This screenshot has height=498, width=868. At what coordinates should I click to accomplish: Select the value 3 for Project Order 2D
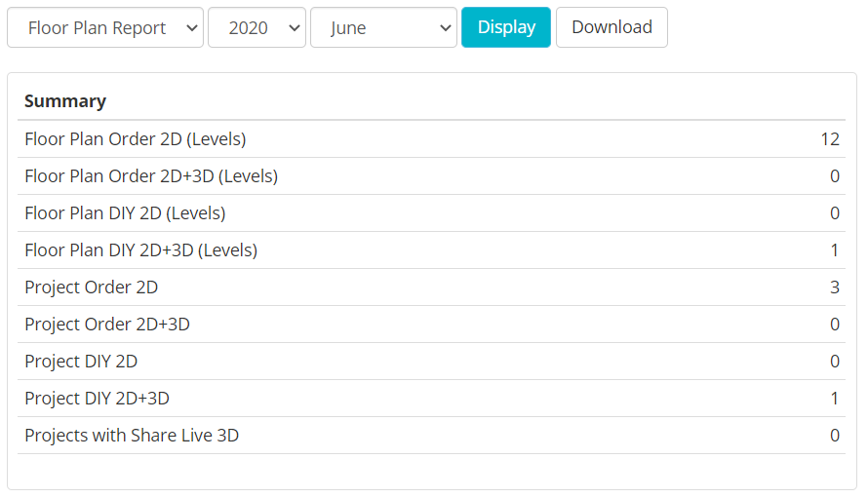(x=835, y=287)
